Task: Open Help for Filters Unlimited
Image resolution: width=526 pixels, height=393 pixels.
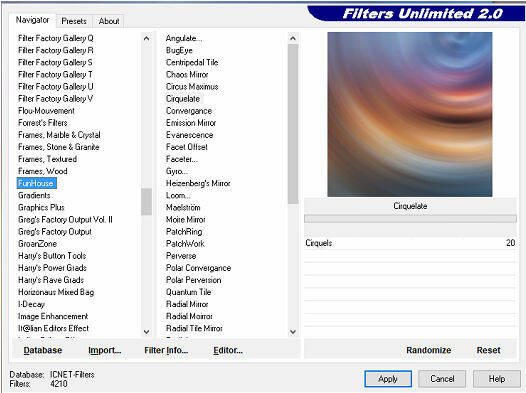Action: pyautogui.click(x=496, y=379)
